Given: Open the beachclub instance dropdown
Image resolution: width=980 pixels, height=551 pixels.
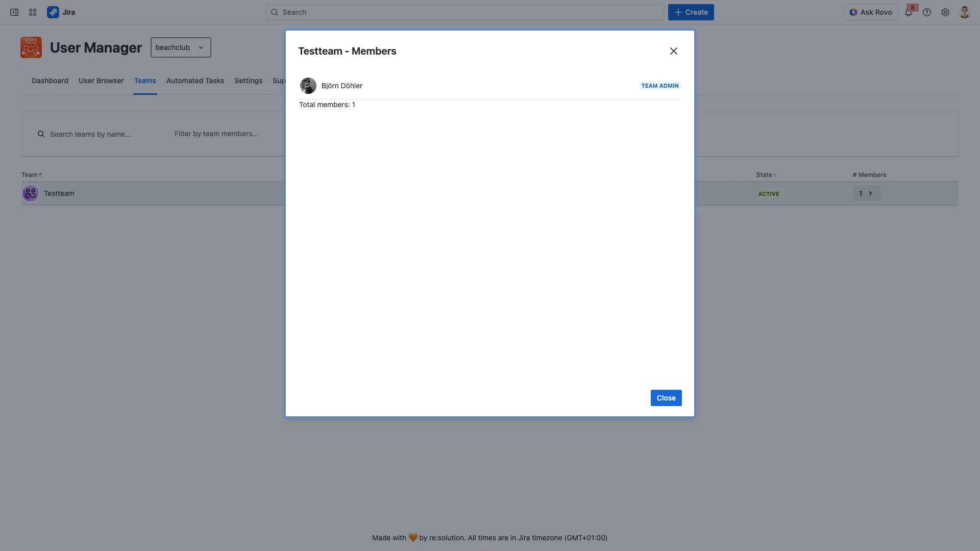Looking at the screenshot, I should 180,47.
